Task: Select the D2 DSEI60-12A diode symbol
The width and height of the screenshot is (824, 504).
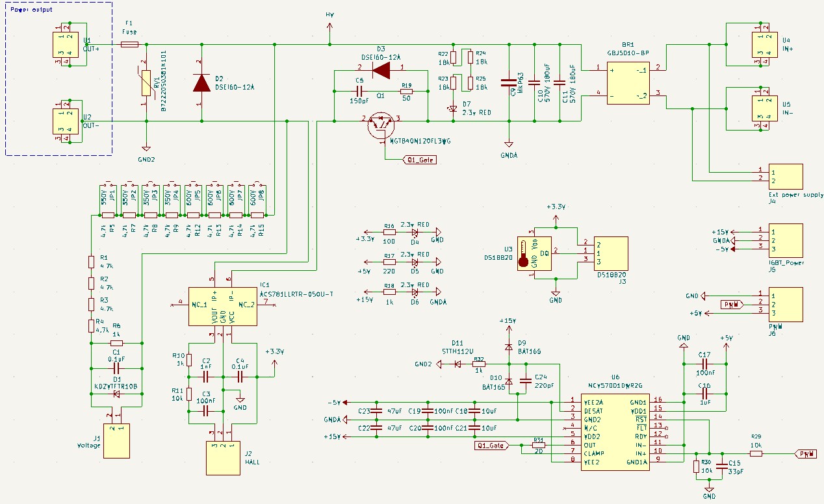Action: 202,82
